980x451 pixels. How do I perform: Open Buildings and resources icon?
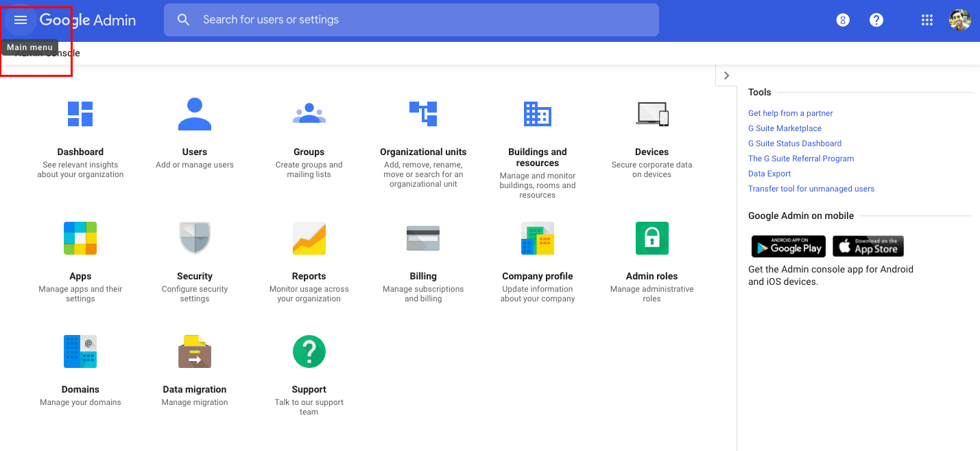[537, 114]
